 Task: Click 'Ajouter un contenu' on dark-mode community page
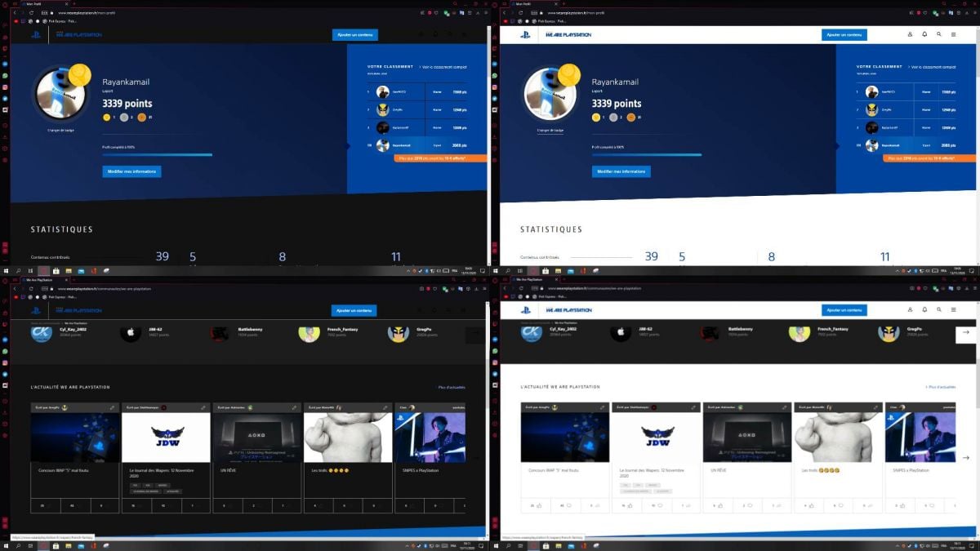click(x=354, y=310)
